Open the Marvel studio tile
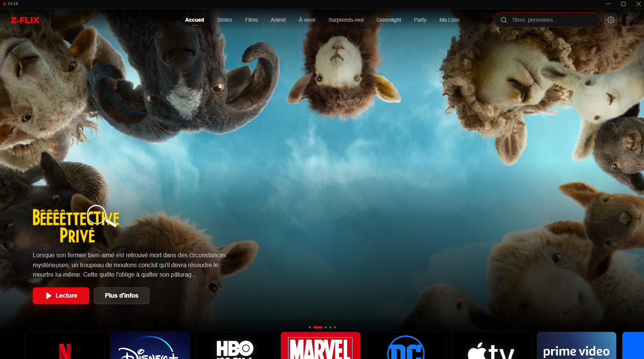This screenshot has height=359, width=644. tap(320, 345)
